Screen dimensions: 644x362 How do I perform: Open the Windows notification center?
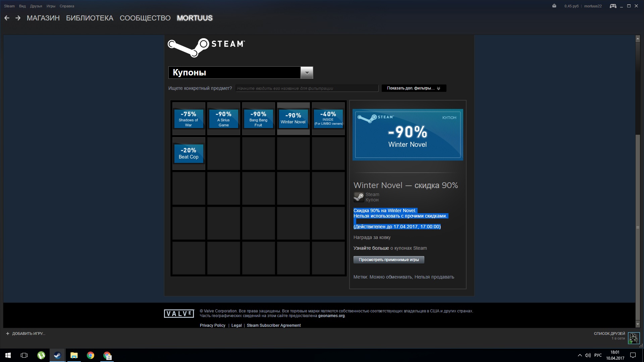(x=633, y=355)
